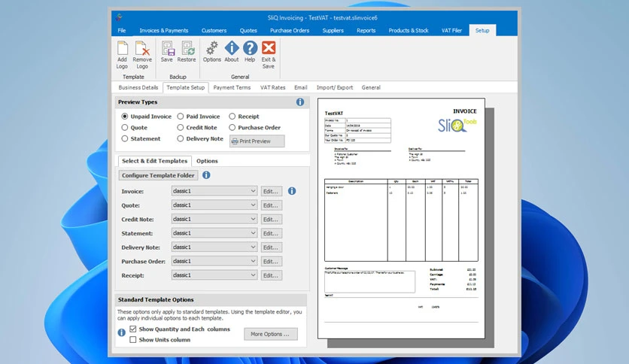Open the Template Setup tab
This screenshot has height=364, width=629.
pyautogui.click(x=185, y=87)
